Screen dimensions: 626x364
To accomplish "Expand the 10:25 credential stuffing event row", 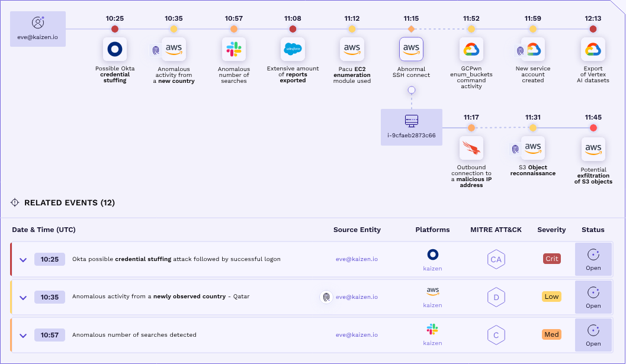I will point(23,259).
